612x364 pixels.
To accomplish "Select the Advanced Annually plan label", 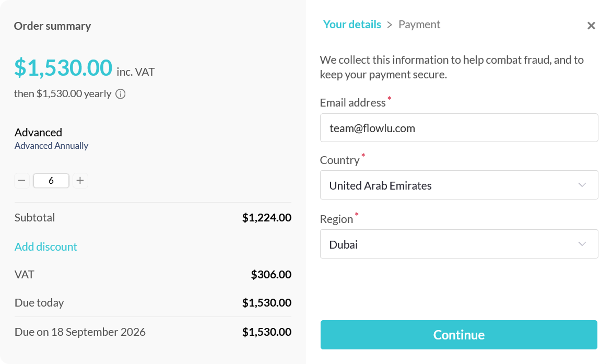I will pos(51,146).
